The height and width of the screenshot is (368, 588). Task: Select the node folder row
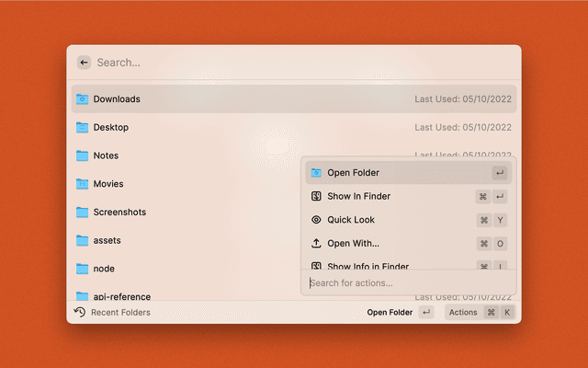pyautogui.click(x=184, y=269)
